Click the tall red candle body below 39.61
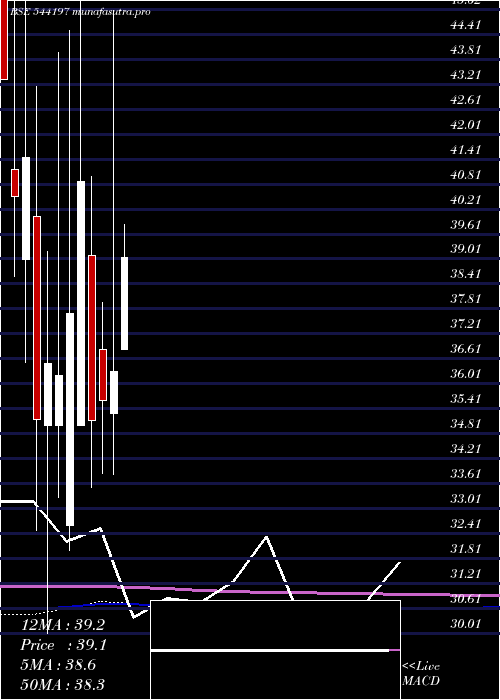The image size is (500, 700). tap(37, 318)
